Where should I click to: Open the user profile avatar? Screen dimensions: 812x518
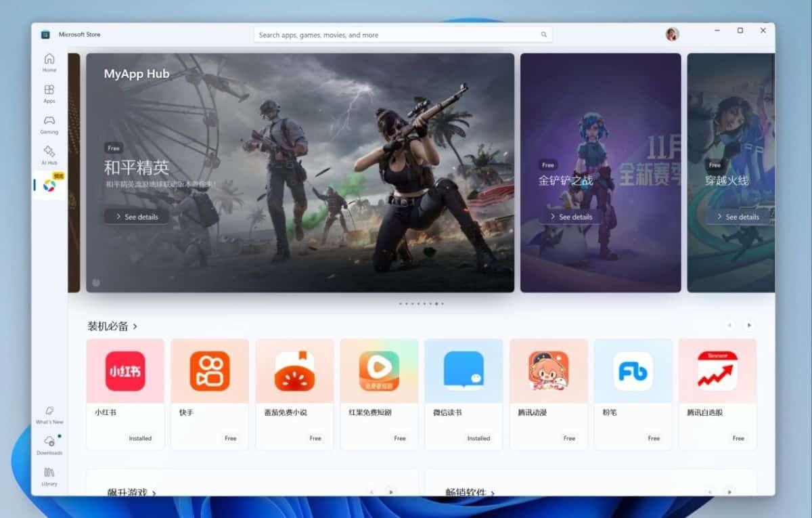tap(672, 35)
